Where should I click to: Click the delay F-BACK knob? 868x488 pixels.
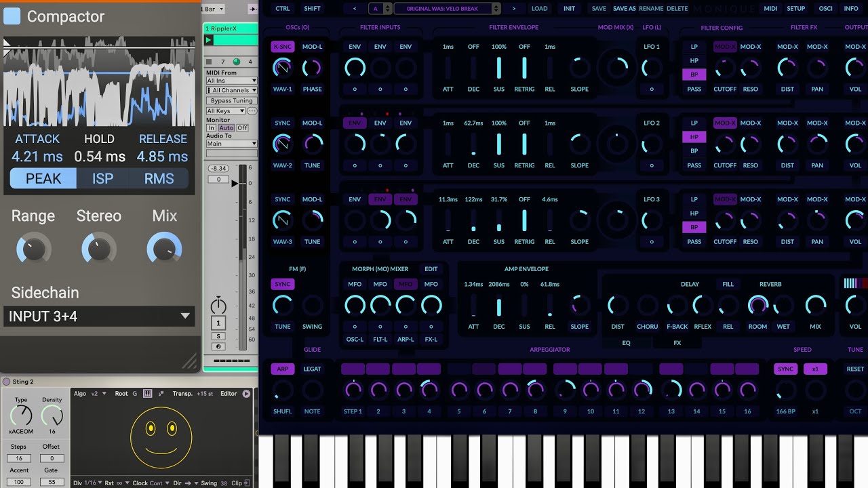point(677,305)
